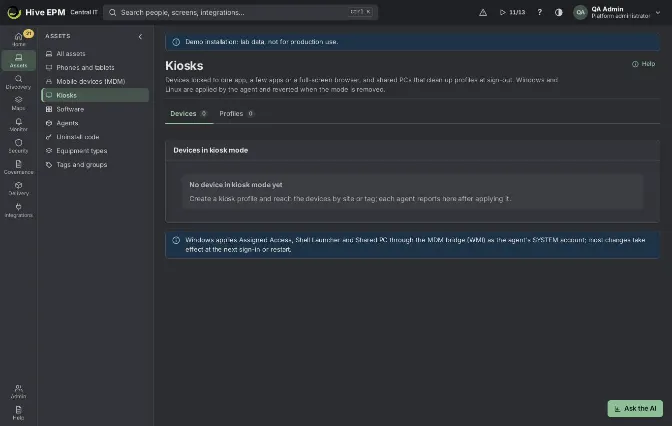Image resolution: width=672 pixels, height=426 pixels.
Task: Open All assets in the sidebar
Action: (x=95, y=54)
